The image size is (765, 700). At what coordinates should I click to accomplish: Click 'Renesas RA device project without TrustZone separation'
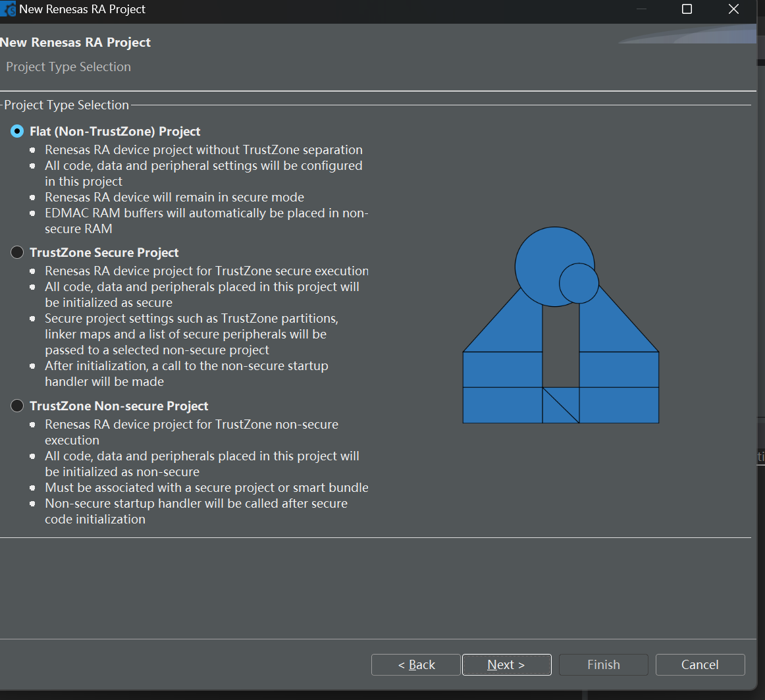tap(203, 150)
